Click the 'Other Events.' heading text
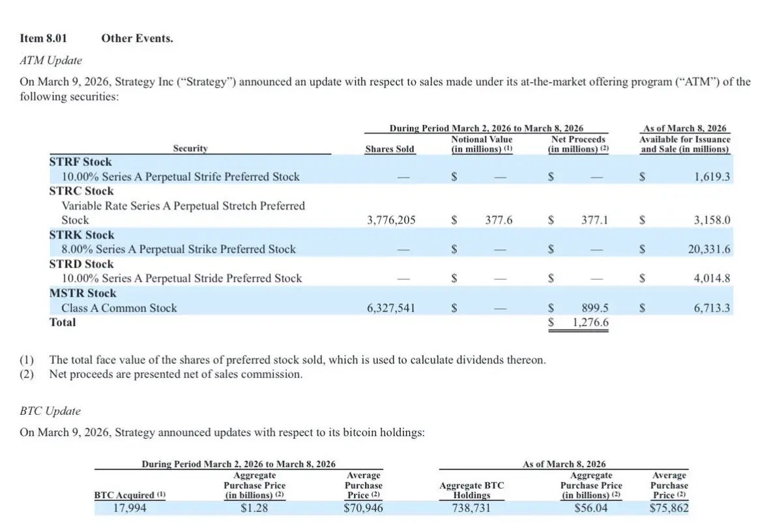Viewport: 782px width, 532px height. coord(137,38)
